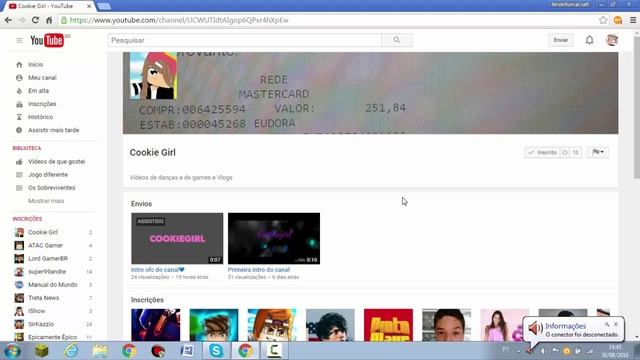Open the Word taskbar icon
The width and height of the screenshot is (640, 360).
(x=187, y=351)
